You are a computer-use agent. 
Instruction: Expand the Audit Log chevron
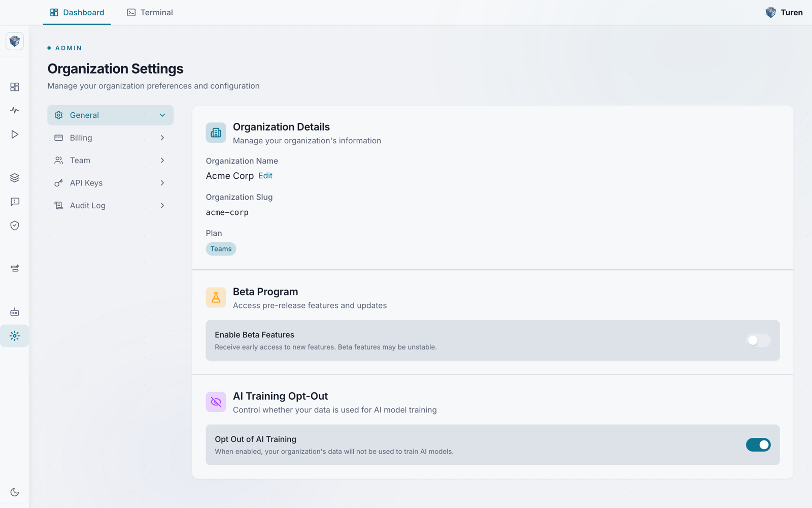[162, 205]
